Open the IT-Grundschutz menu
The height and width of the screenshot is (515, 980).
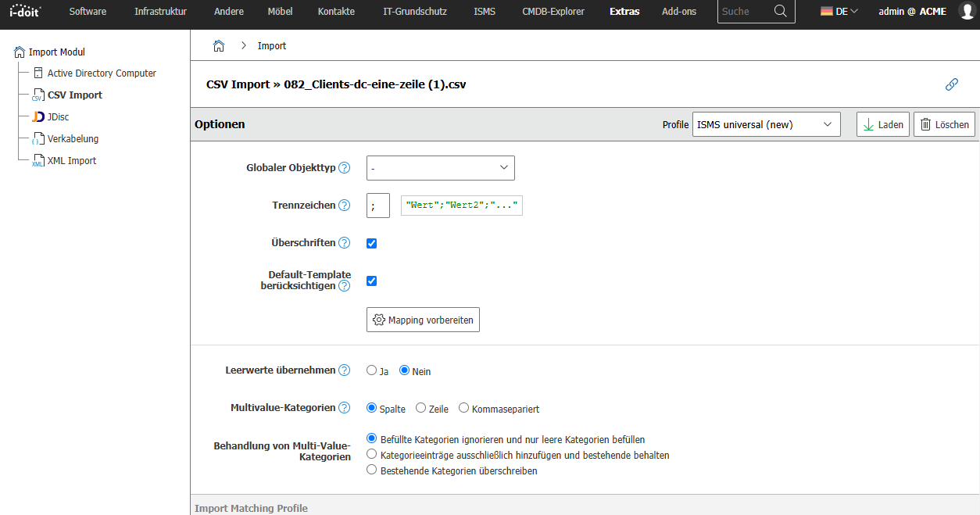pyautogui.click(x=415, y=12)
